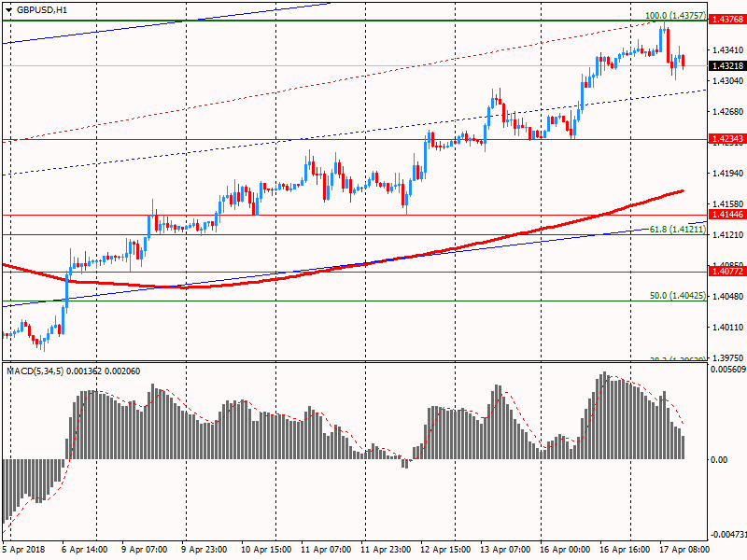
Task: Select the 6 Apr 14:00 time label
Action: tap(86, 550)
